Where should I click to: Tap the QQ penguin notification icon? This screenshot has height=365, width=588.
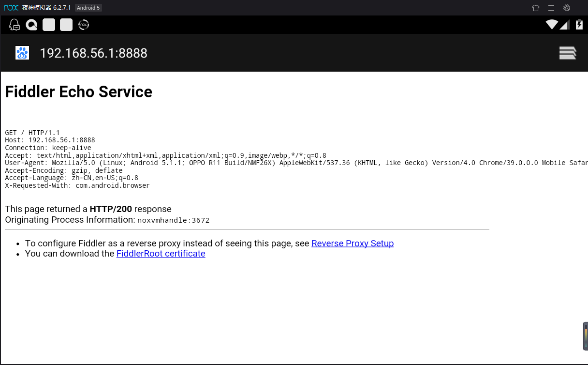coord(15,25)
